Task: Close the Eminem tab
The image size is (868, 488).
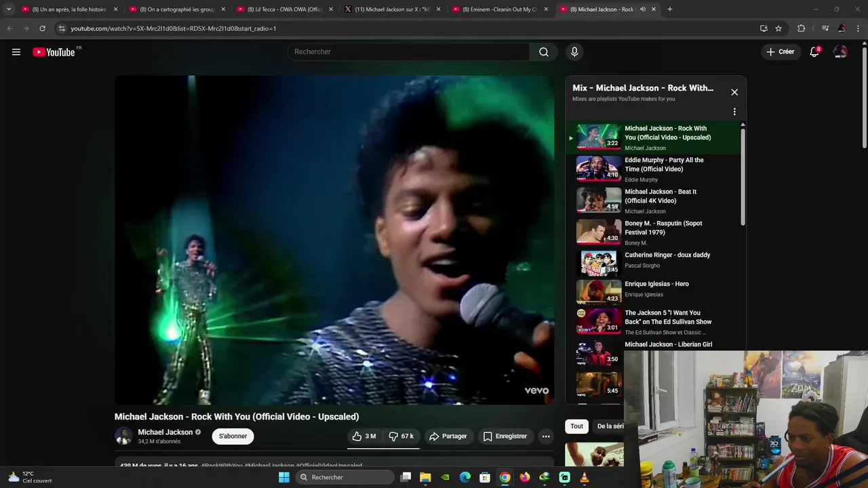Action: click(x=546, y=9)
